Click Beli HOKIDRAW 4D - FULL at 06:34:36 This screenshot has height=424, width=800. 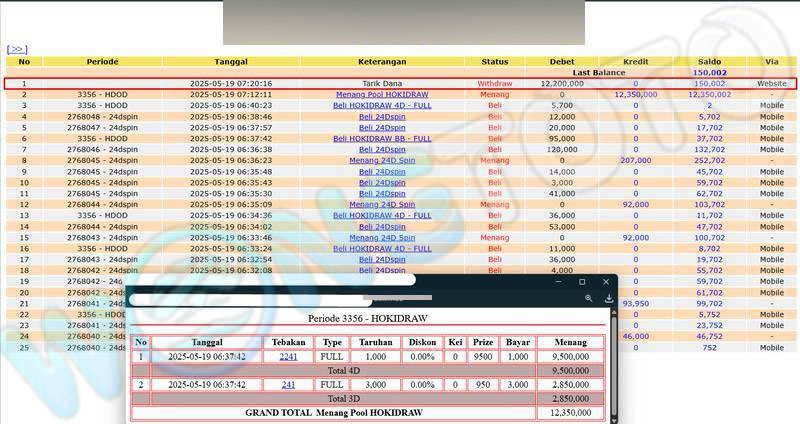[x=382, y=215]
